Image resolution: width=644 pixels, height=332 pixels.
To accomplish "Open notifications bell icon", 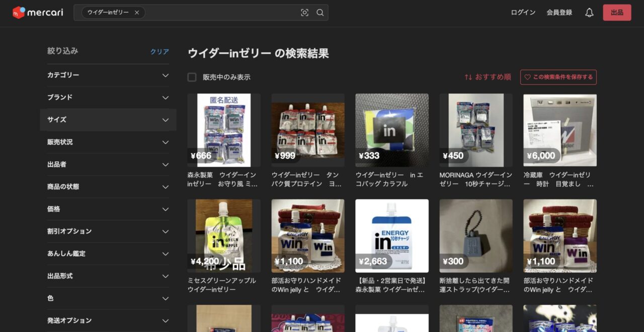I will [x=589, y=13].
